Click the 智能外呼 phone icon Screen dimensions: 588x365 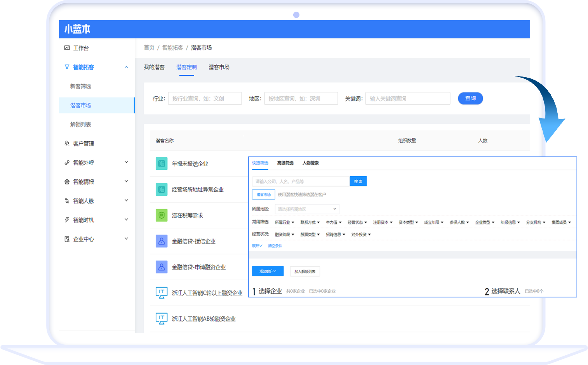(67, 162)
